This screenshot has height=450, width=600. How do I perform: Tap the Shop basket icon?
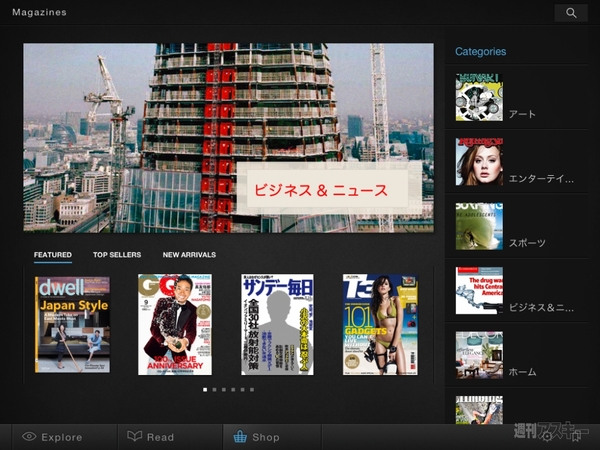click(240, 437)
